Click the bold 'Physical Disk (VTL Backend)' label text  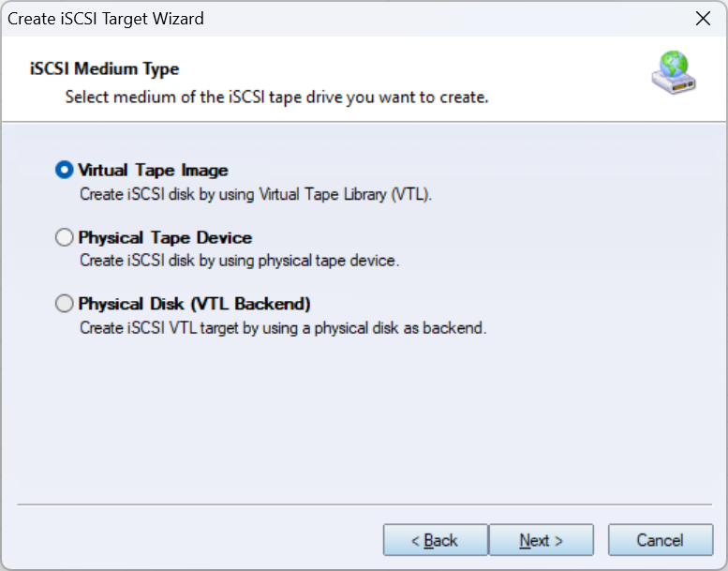click(x=194, y=304)
